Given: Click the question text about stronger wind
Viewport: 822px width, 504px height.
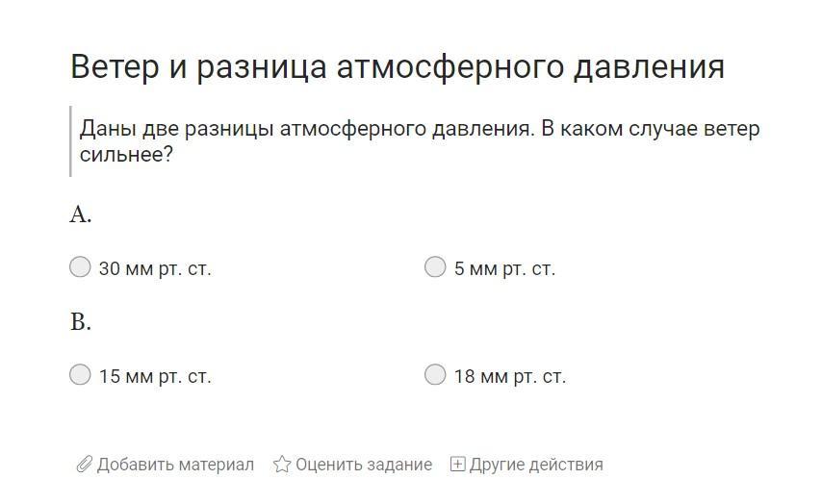Looking at the screenshot, I should 419,129.
